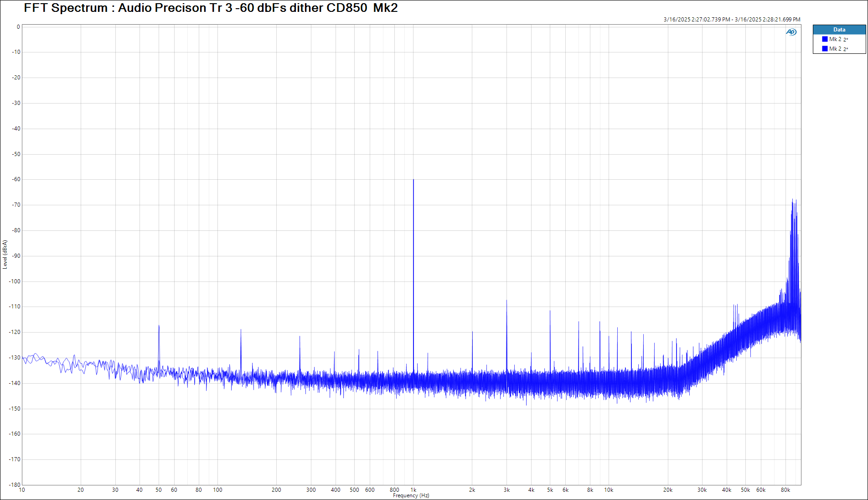Select the Data legend header
The height and width of the screenshot is (500, 868).
coord(839,30)
